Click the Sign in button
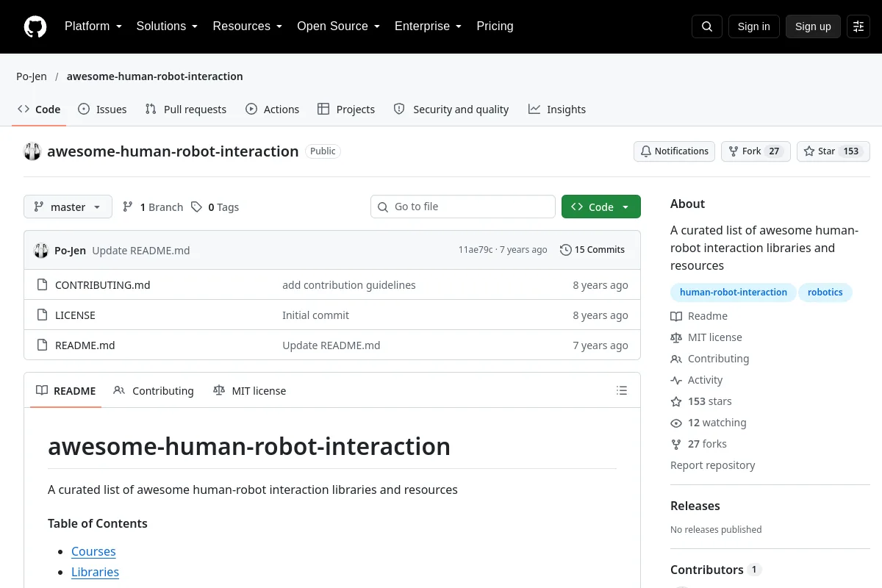 tap(753, 26)
